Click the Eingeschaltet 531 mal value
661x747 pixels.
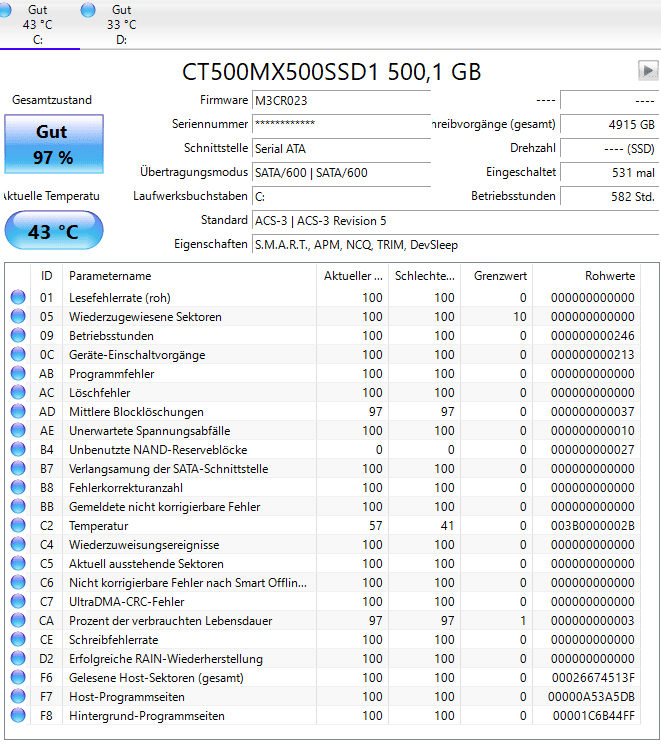click(610, 172)
